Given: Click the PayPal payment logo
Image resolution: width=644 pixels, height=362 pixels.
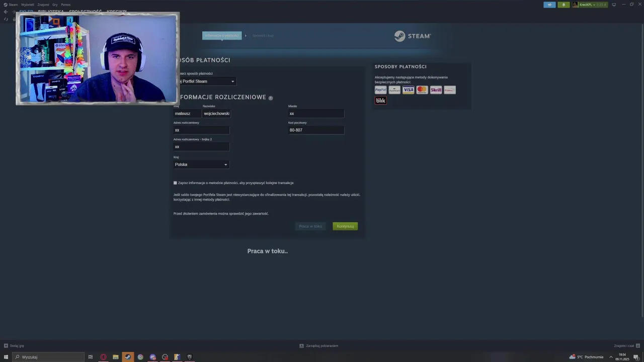Looking at the screenshot, I should point(380,90).
